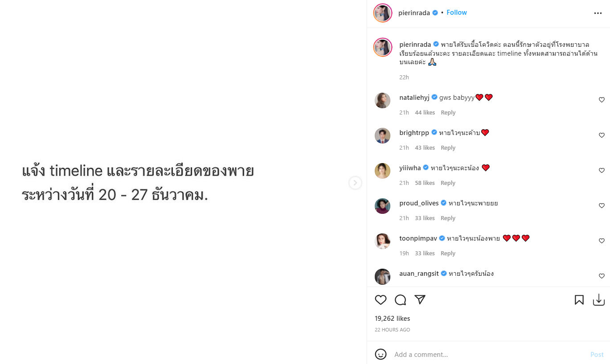Image resolution: width=610 pixels, height=364 pixels.
Task: Like the post using the heart icon
Action: click(x=381, y=300)
